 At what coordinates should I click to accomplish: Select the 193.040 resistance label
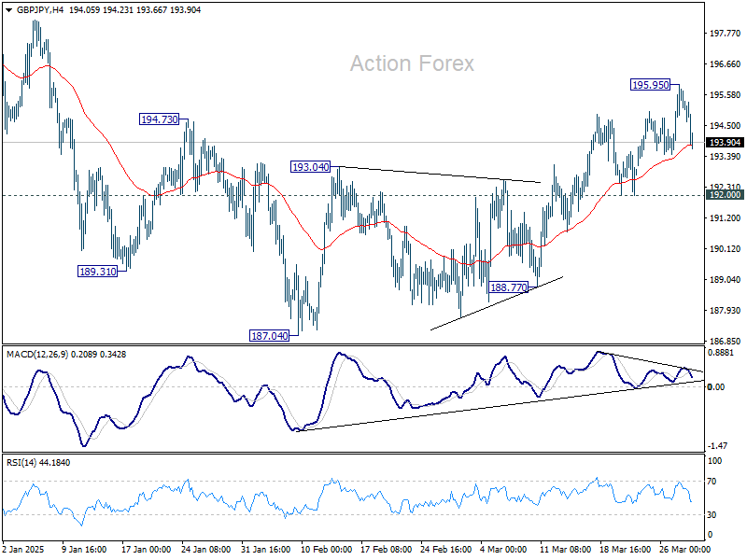[311, 167]
